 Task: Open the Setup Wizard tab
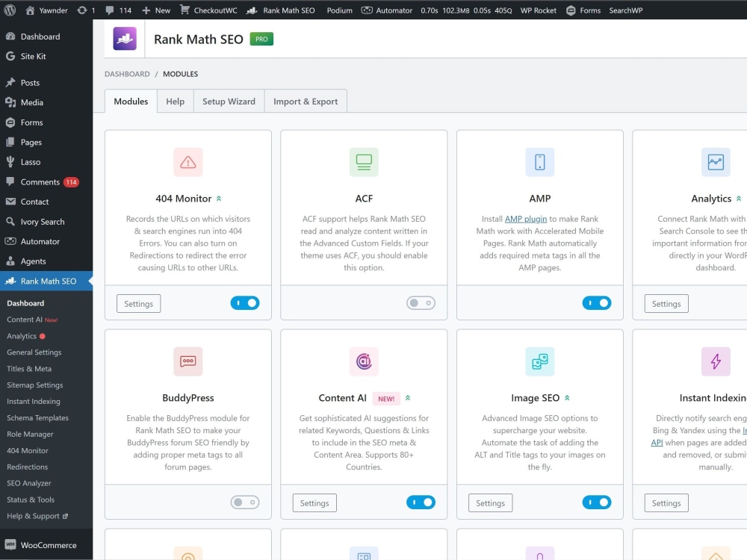click(229, 101)
